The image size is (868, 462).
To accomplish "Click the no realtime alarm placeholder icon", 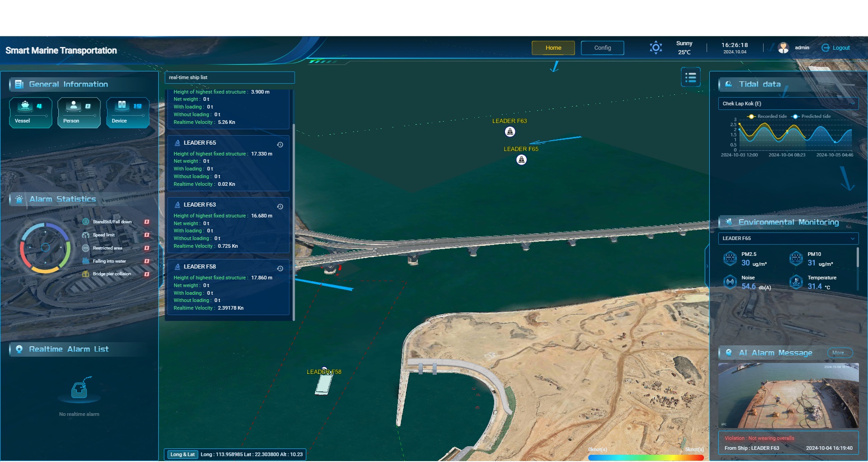I will tap(80, 389).
